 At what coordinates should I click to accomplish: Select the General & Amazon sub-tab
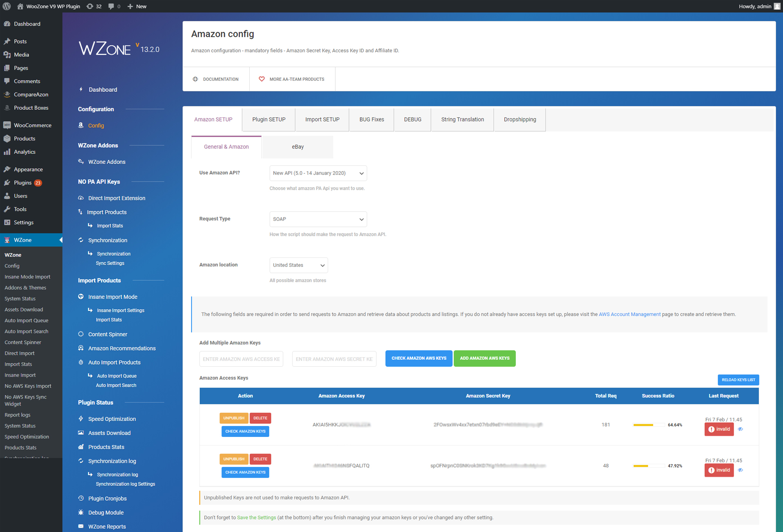click(x=226, y=147)
